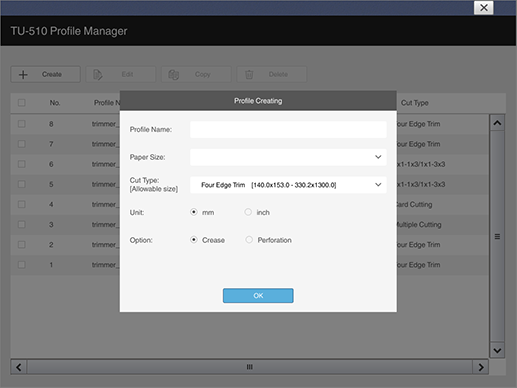Confirm with the OK button
The image size is (517, 388).
258,296
